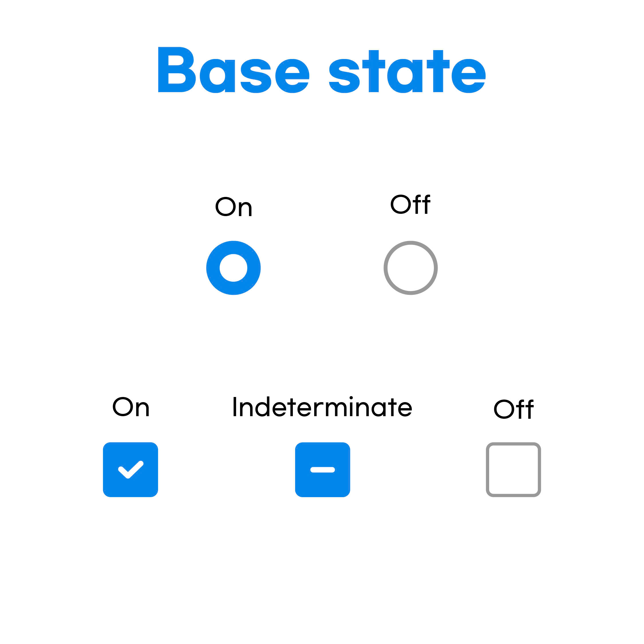Click the gray outline of unselected radio

[x=385, y=268]
